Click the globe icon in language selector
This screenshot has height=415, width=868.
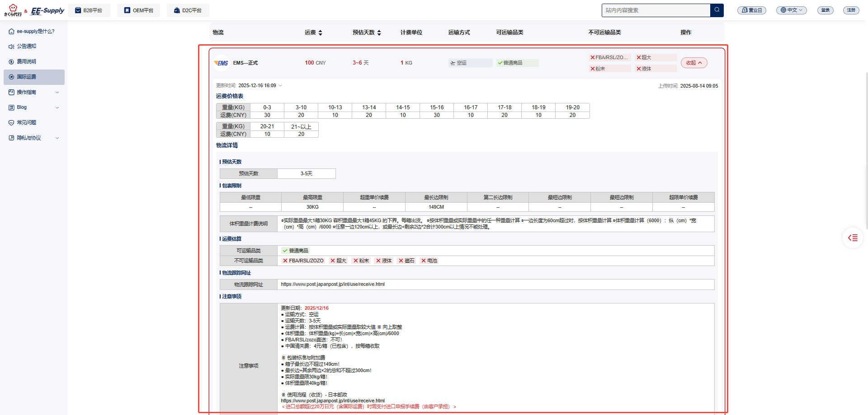pyautogui.click(x=783, y=10)
